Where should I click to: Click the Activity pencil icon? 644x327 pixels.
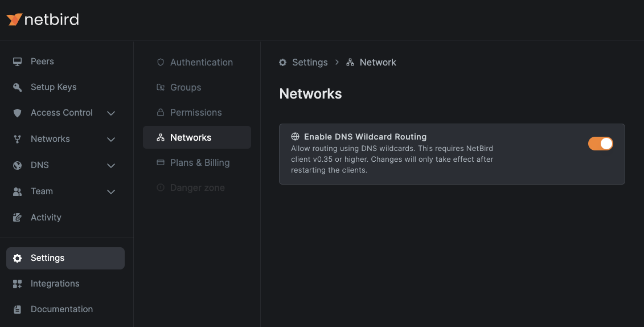17,217
